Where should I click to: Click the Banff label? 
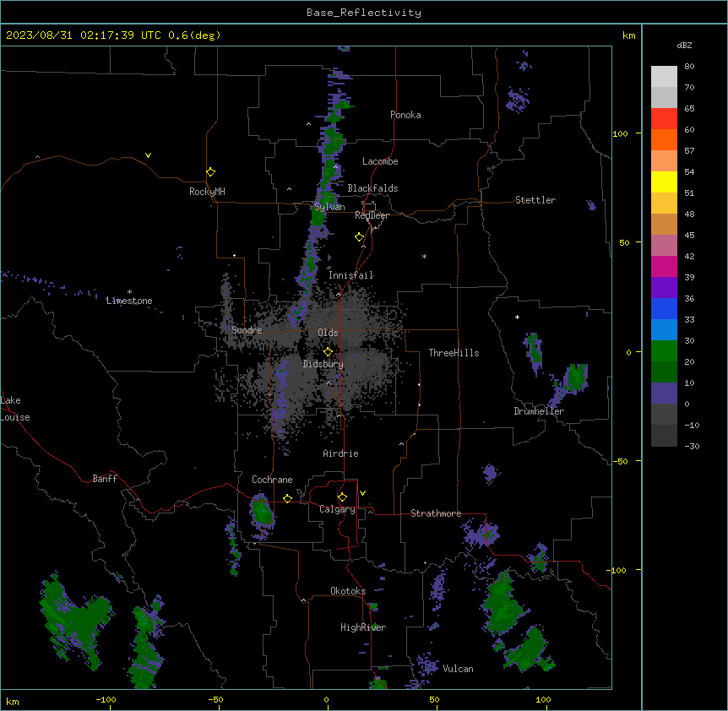105,479
